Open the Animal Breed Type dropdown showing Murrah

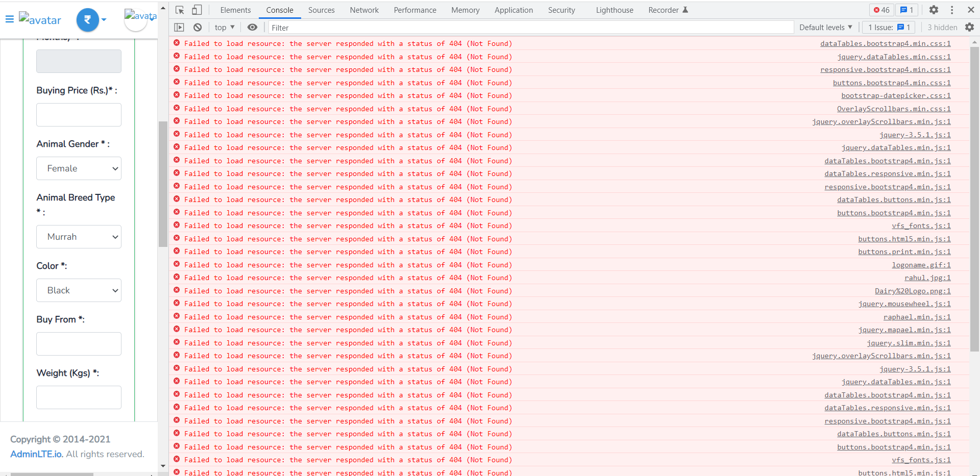(x=79, y=237)
